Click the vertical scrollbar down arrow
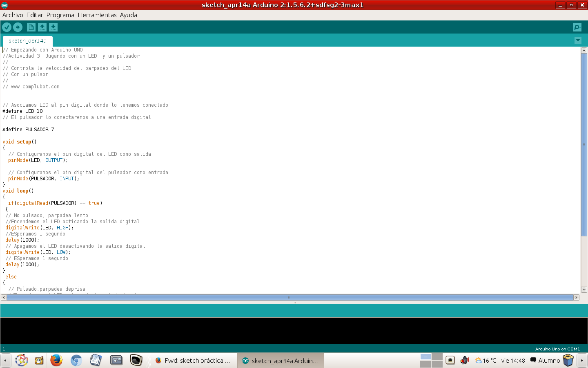Image resolution: width=588 pixels, height=368 pixels. [x=584, y=289]
